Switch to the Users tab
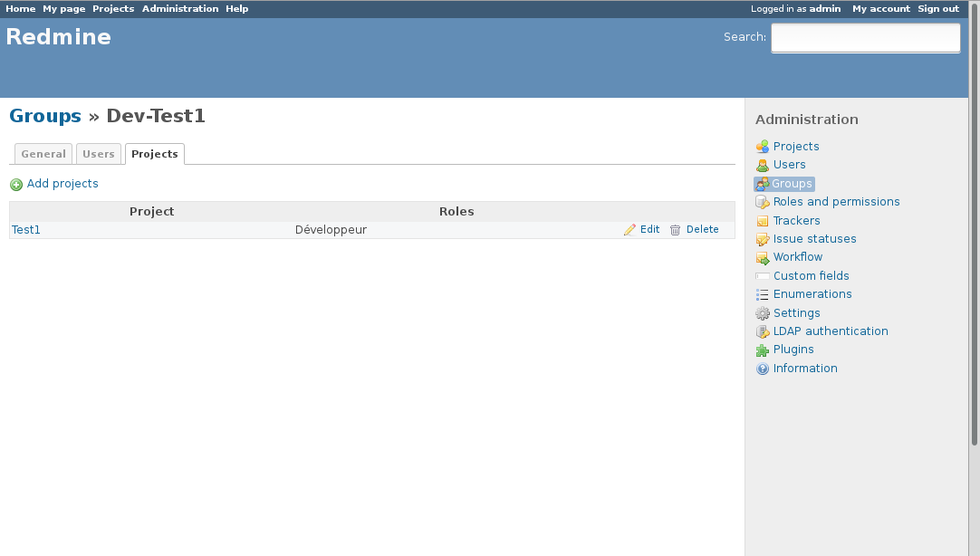 (98, 154)
